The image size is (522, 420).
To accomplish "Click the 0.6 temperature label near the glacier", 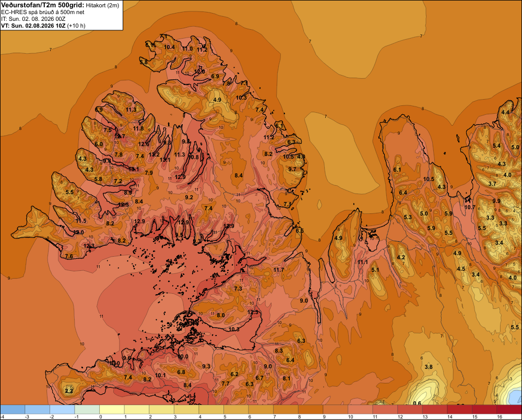I will coord(417,403).
